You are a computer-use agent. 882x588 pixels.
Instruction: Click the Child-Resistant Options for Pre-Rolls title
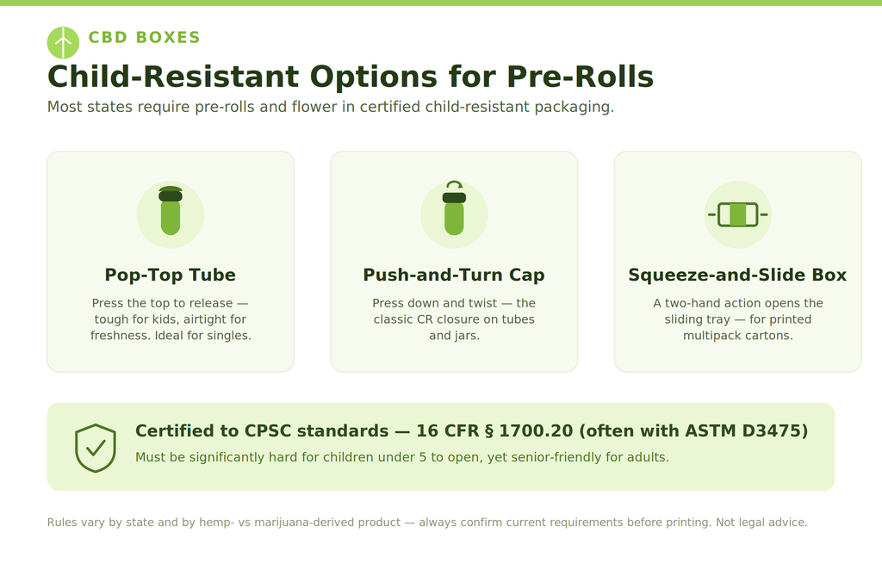tap(351, 77)
